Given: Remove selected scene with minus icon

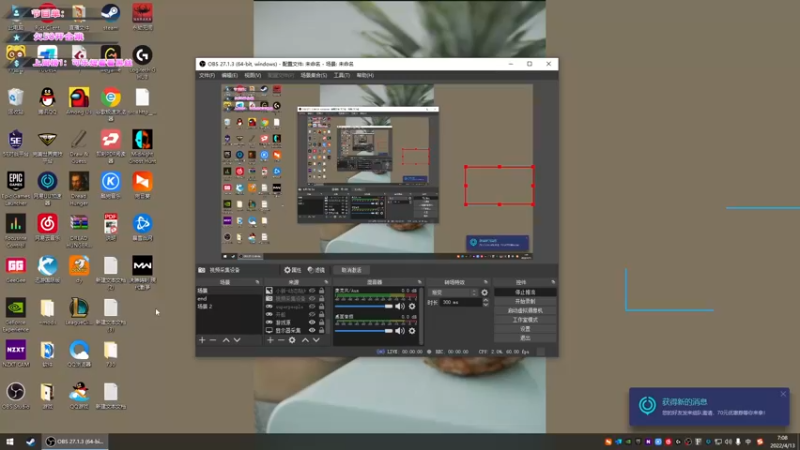Looking at the screenshot, I should (213, 340).
